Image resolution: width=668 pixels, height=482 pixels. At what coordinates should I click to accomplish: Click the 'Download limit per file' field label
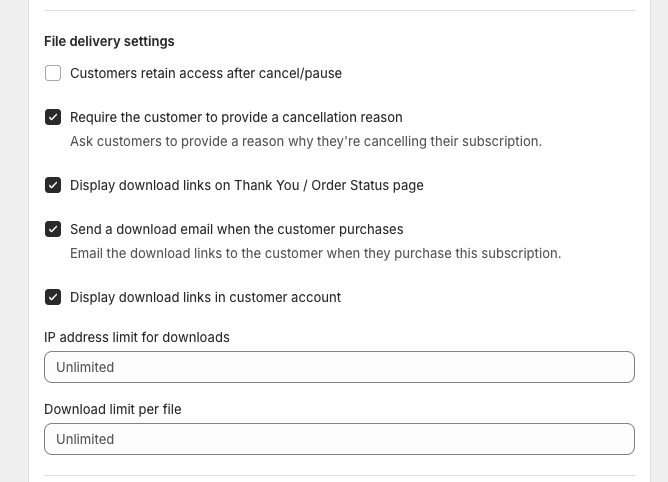(113, 409)
